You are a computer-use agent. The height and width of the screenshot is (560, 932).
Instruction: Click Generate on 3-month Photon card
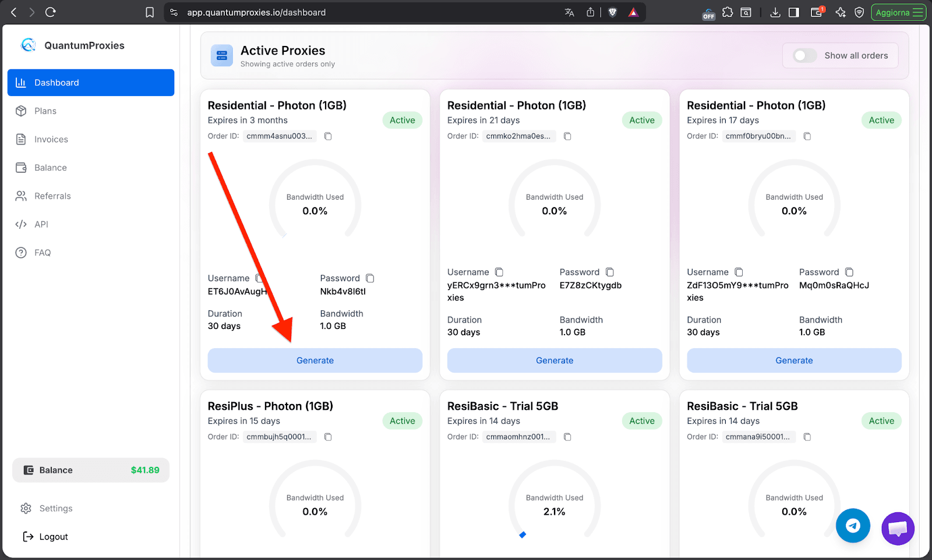click(315, 360)
